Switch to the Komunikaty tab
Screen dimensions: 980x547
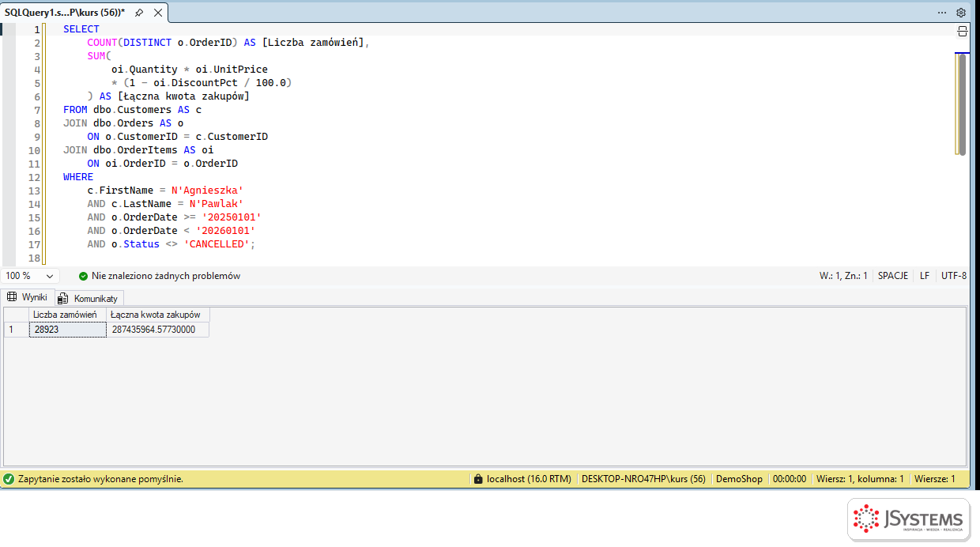click(89, 298)
